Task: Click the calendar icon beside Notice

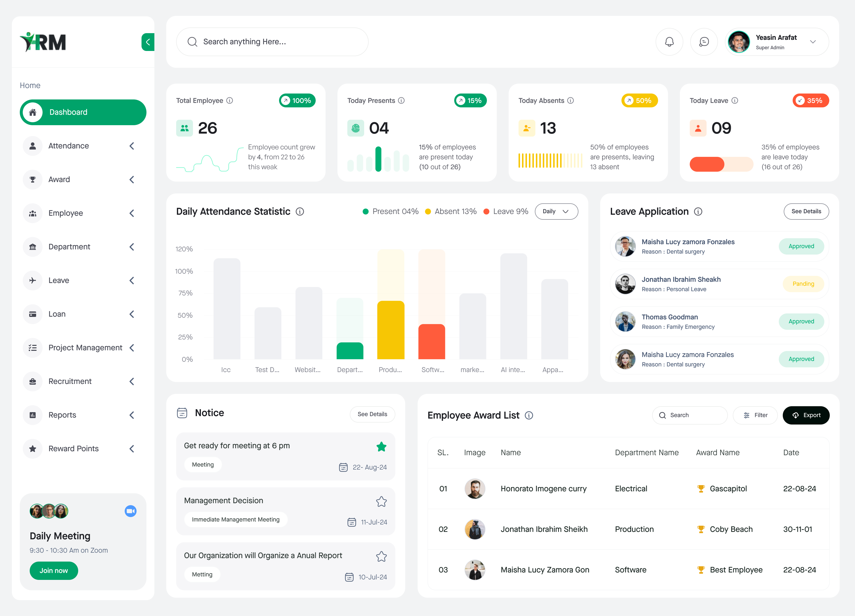Action: (182, 413)
